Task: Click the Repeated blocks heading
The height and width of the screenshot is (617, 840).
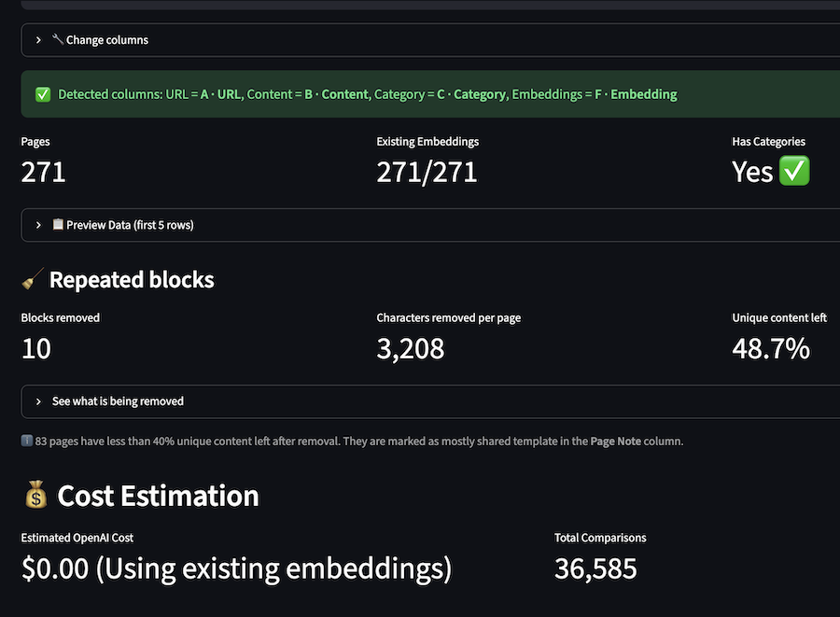Action: [x=132, y=280]
